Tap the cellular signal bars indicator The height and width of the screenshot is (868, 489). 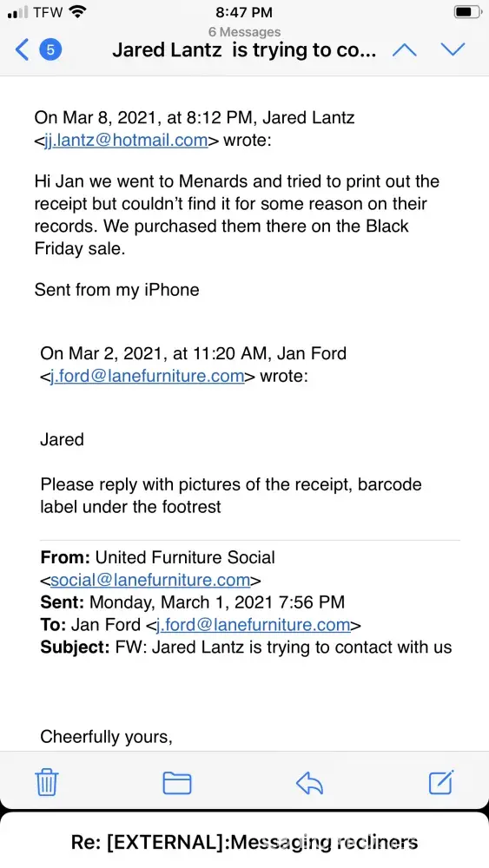coord(17,12)
